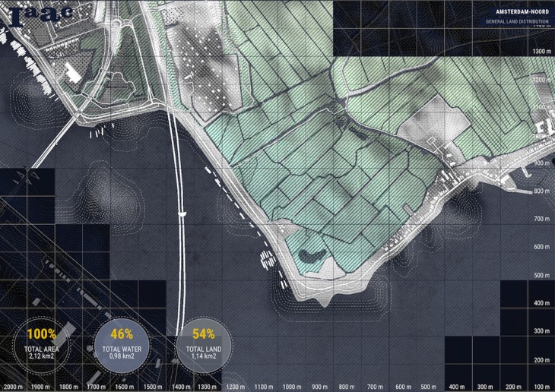The image size is (555, 392).
Task: Click the 900 m vertical scale label
Action: (x=543, y=163)
